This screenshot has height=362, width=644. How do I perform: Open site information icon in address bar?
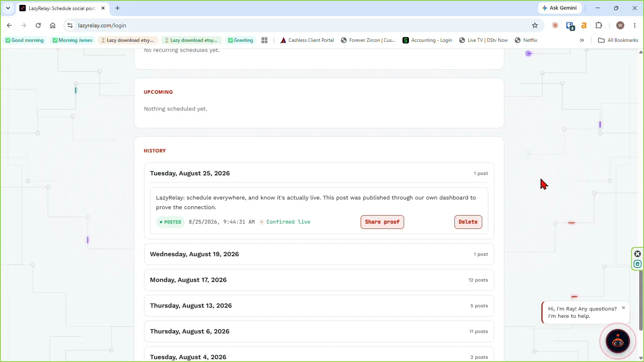click(70, 25)
